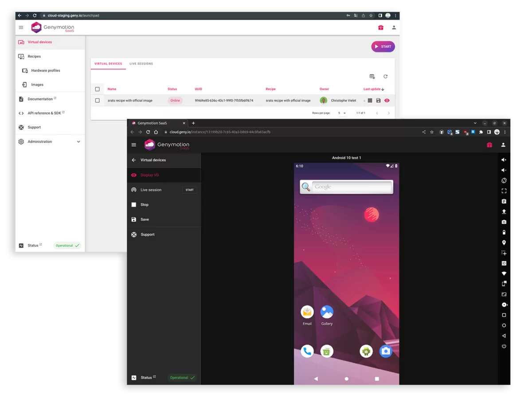The width and height of the screenshot is (532, 406).
Task: Open Hardware profiles in the sidebar
Action: coord(50,70)
